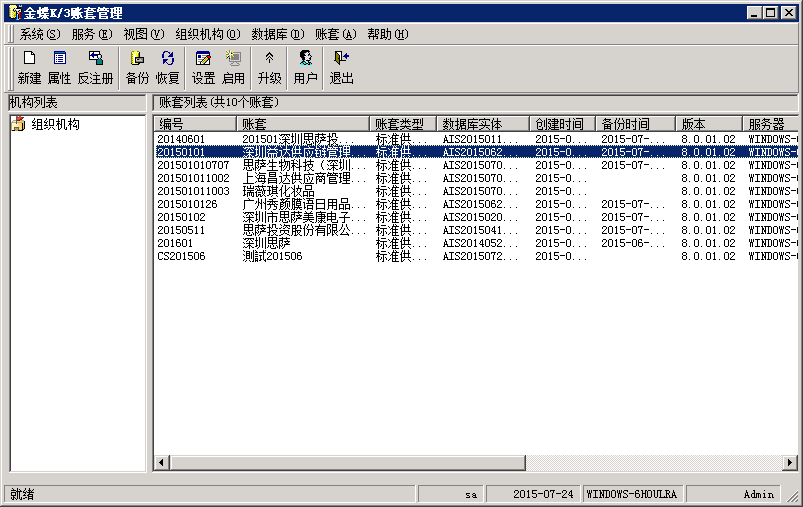The width and height of the screenshot is (803, 507).
Task: Open the 组织机构(O) menu
Action: pyautogui.click(x=207, y=34)
